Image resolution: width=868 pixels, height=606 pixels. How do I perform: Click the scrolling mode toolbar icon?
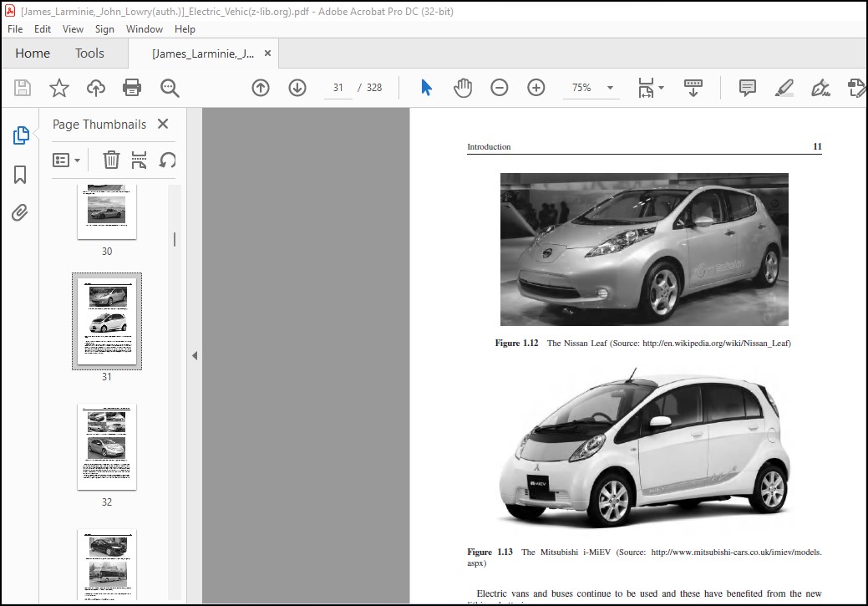(x=693, y=88)
